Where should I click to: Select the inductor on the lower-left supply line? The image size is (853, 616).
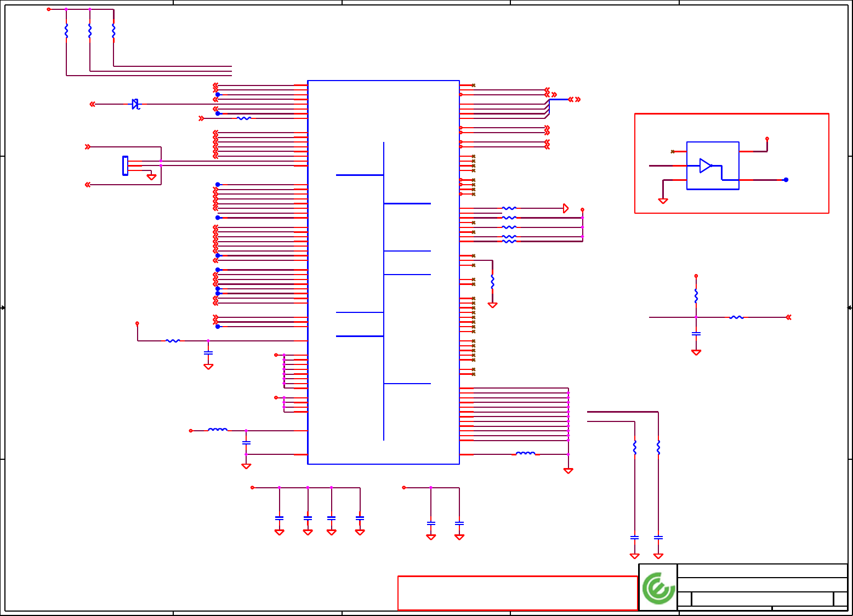(x=218, y=430)
